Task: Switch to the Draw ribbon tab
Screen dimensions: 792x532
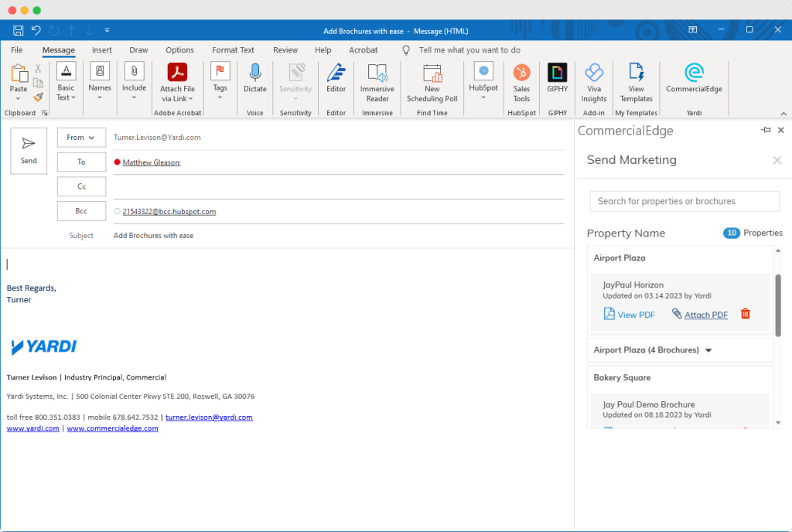Action: tap(138, 50)
